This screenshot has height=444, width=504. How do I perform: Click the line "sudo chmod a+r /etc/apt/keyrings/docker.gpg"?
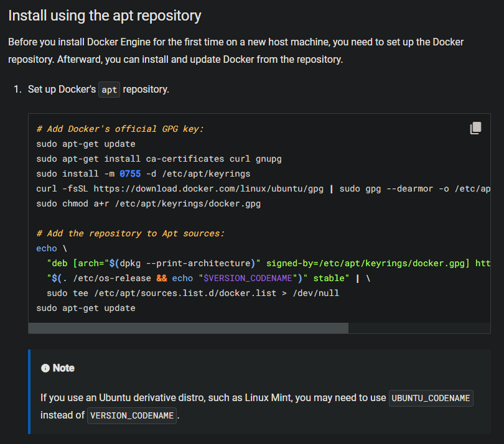point(149,204)
